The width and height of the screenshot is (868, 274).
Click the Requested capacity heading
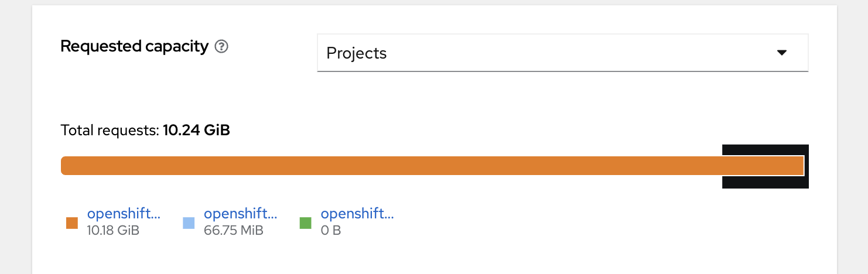(x=134, y=46)
